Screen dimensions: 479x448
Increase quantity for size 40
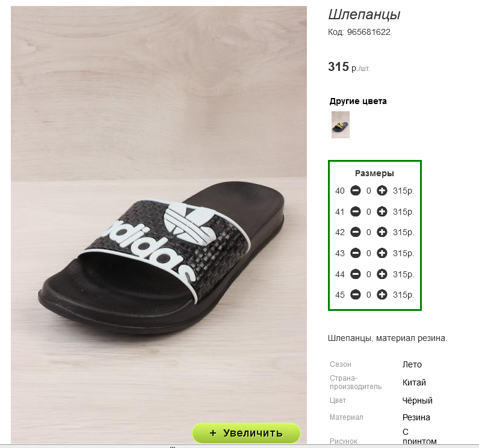pos(382,191)
